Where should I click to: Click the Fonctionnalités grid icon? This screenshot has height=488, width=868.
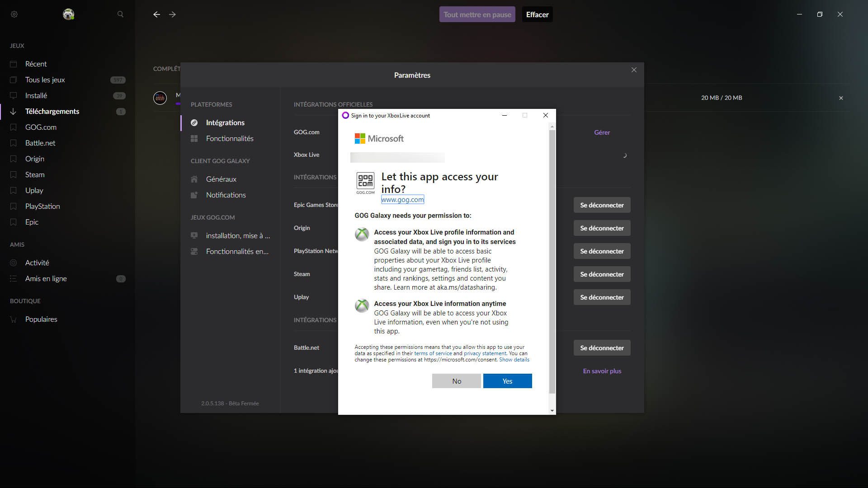pos(194,139)
